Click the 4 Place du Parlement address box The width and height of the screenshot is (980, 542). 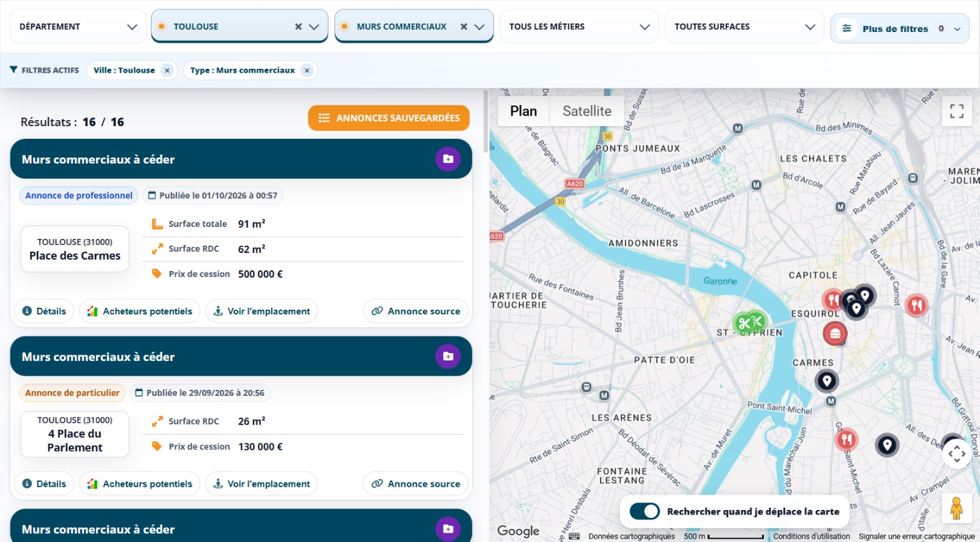[75, 434]
